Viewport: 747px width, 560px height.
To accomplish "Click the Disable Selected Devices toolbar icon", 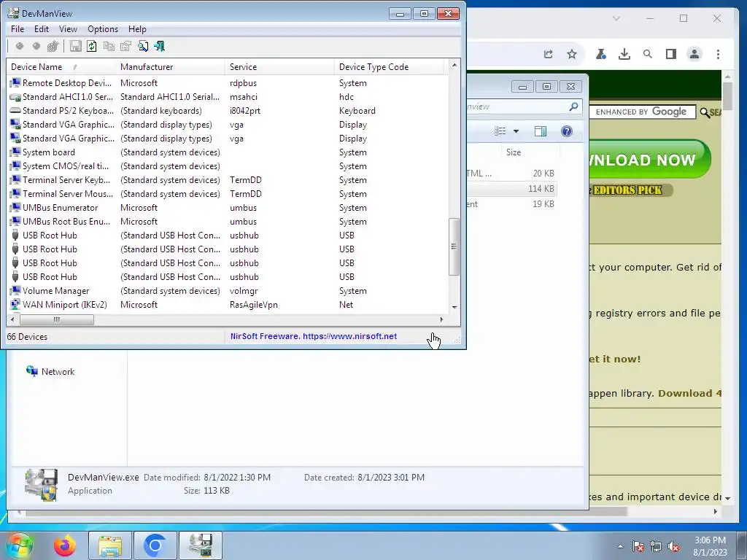I will point(20,46).
